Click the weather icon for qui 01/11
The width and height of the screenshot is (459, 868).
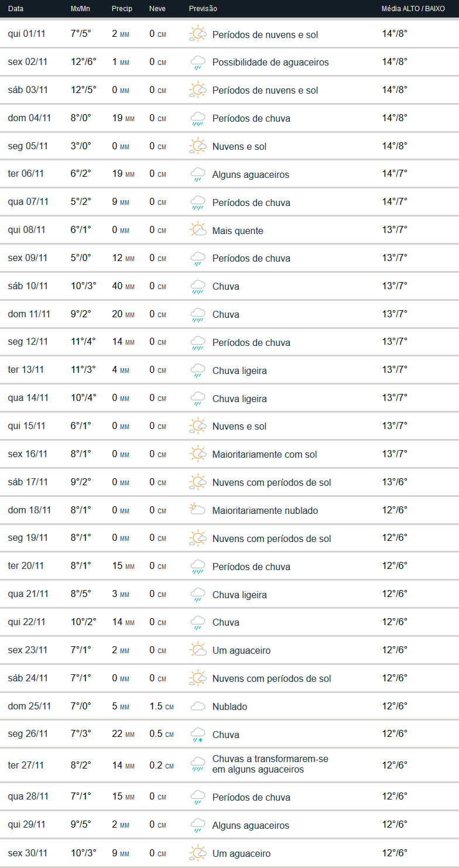click(198, 34)
